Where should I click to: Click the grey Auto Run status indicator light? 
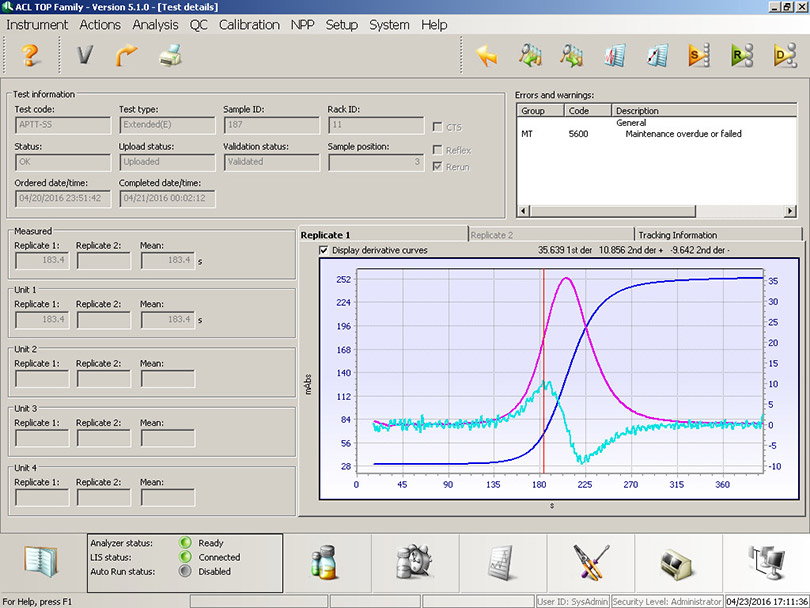click(x=185, y=571)
